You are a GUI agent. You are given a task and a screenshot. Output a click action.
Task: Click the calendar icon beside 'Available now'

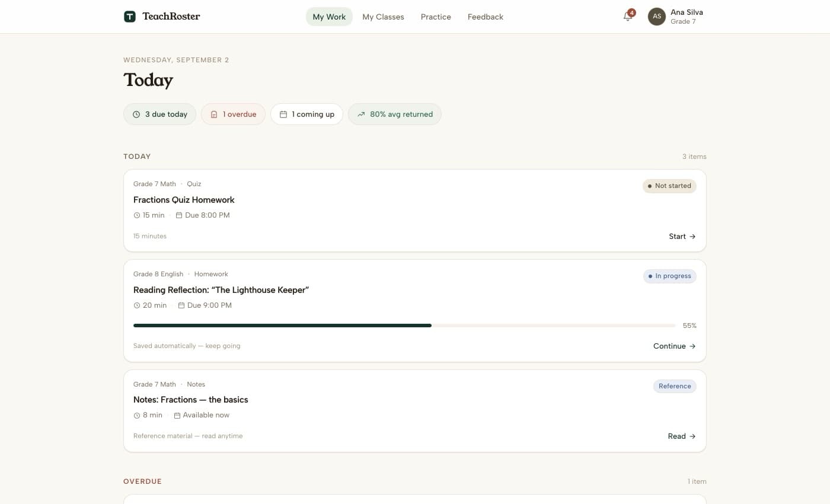point(177,416)
